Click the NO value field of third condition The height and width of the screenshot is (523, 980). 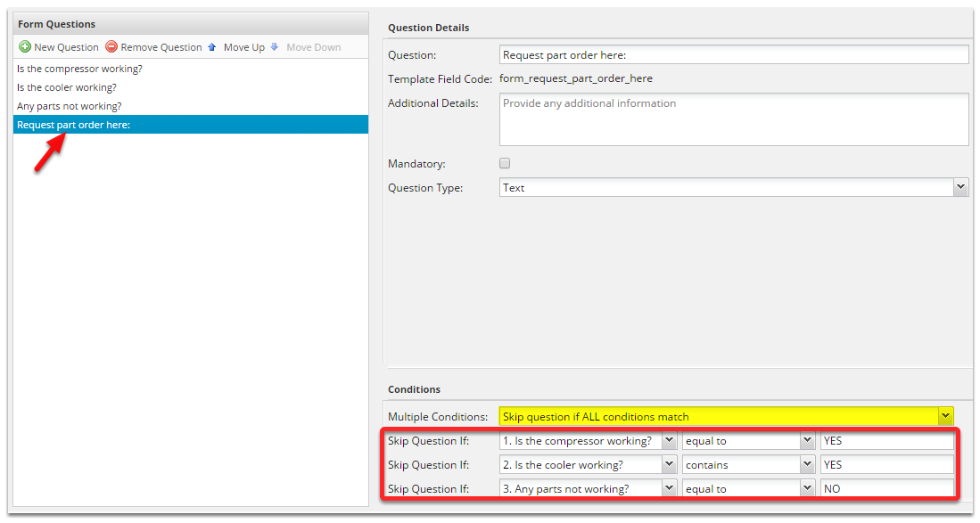pyautogui.click(x=886, y=488)
